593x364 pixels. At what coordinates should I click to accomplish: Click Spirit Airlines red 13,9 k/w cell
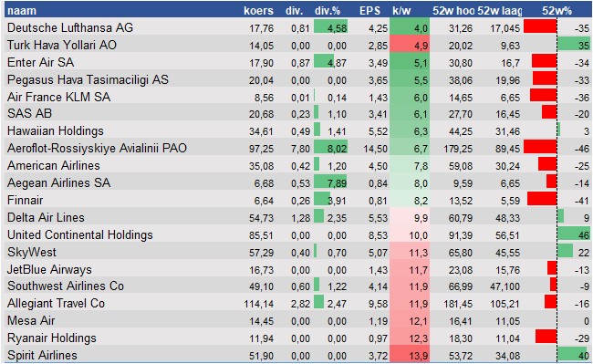click(x=410, y=355)
